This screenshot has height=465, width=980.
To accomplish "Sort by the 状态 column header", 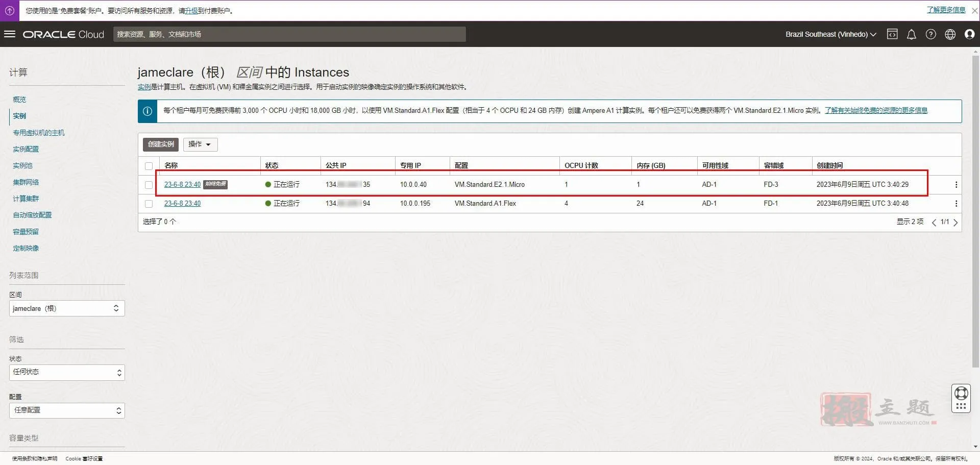I will click(272, 165).
